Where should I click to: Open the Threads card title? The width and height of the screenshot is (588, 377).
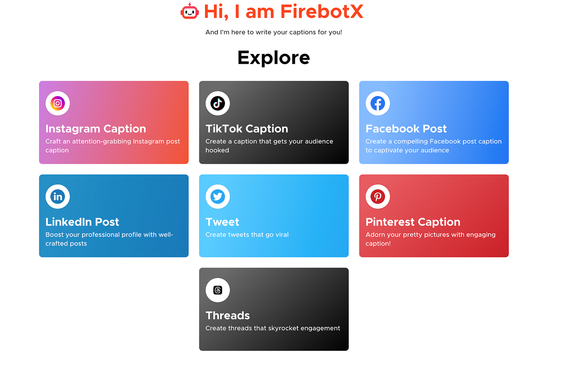(x=227, y=315)
